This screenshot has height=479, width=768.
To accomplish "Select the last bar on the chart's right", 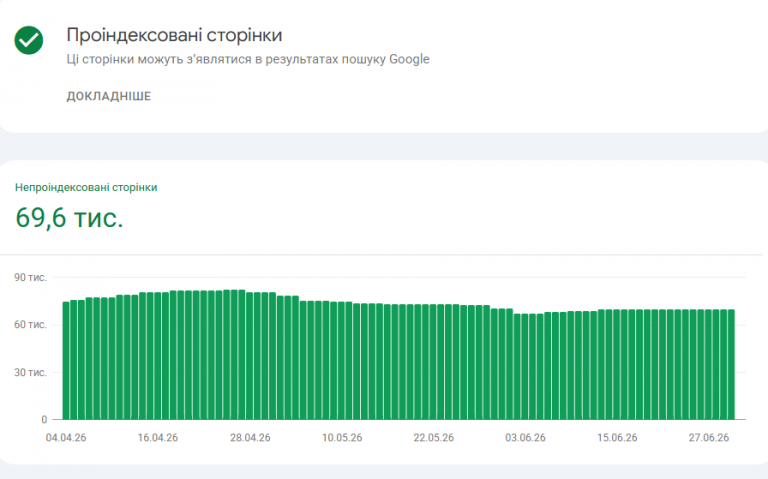I will [731, 364].
